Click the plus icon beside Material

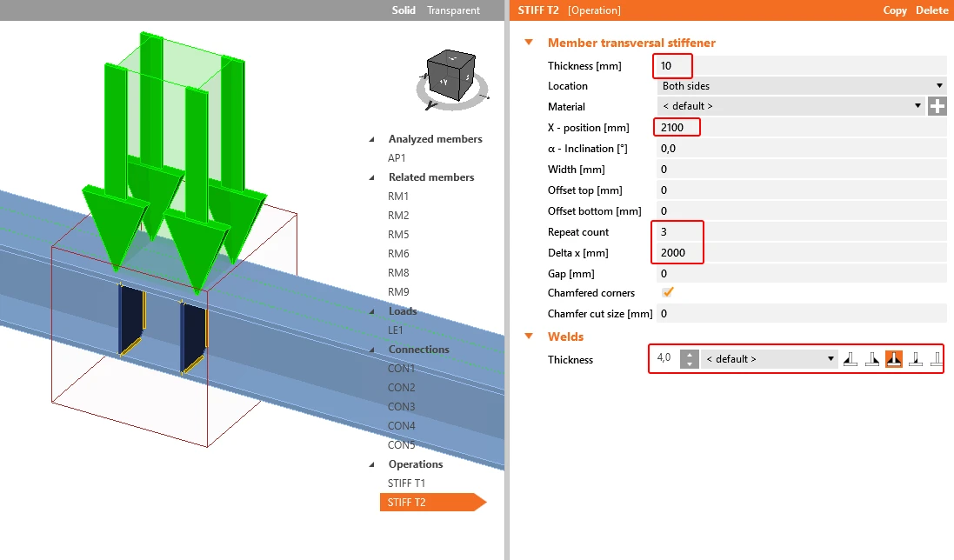click(937, 106)
